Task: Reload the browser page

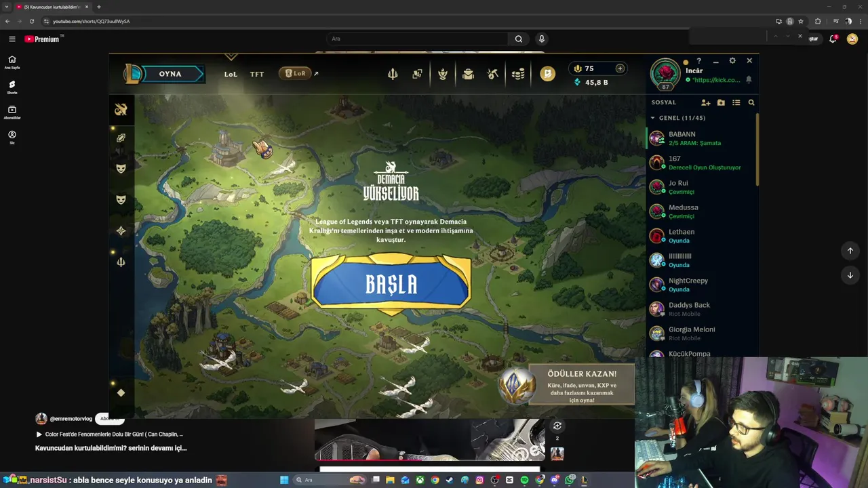Action: coord(31,21)
